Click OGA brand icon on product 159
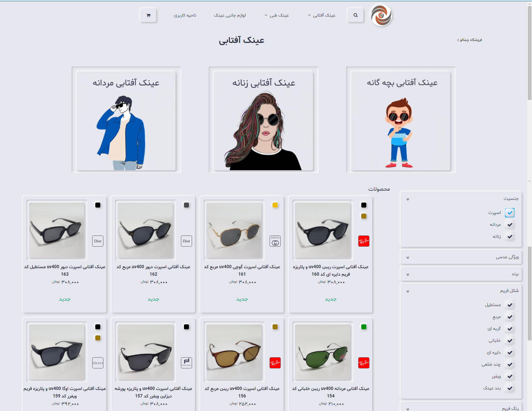This screenshot has width=532, height=411. [98, 363]
